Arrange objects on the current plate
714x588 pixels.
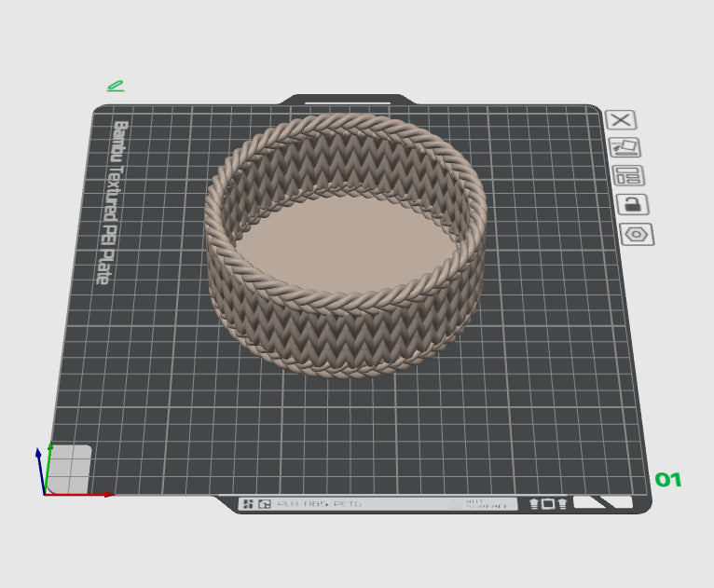(x=628, y=176)
